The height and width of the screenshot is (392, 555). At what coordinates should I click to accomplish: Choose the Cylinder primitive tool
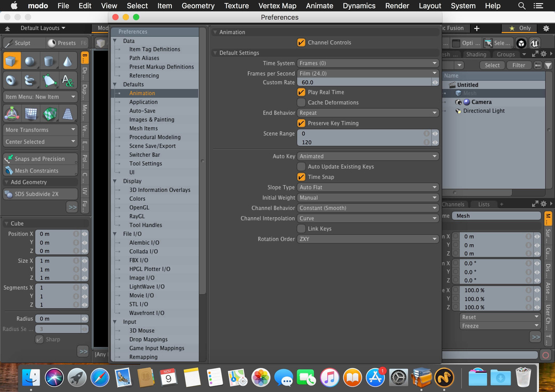(x=49, y=61)
